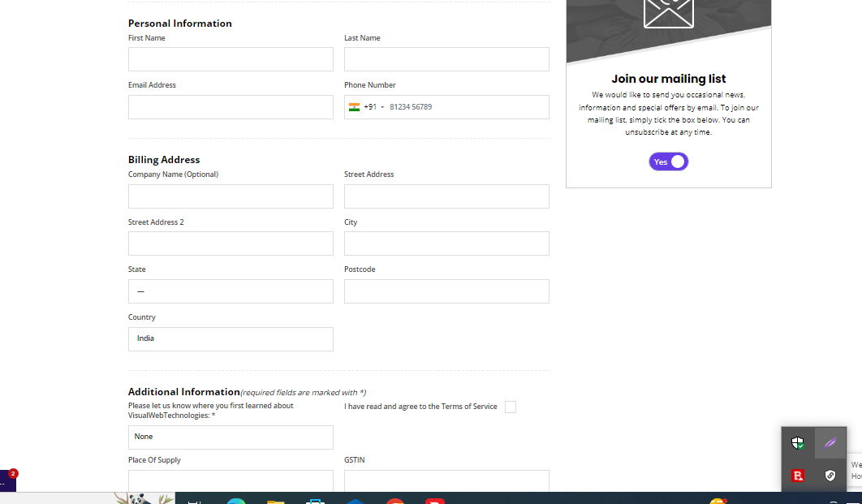Select the Email Address input box

click(231, 106)
